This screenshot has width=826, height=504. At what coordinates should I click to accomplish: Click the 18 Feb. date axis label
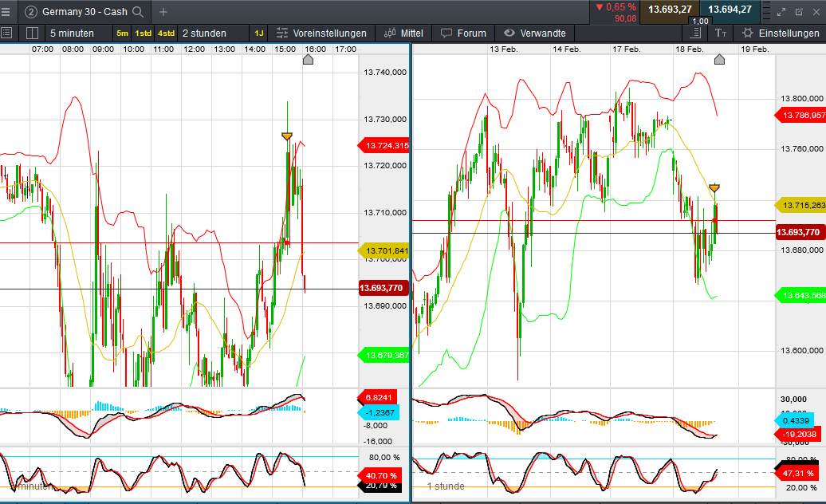pyautogui.click(x=690, y=49)
